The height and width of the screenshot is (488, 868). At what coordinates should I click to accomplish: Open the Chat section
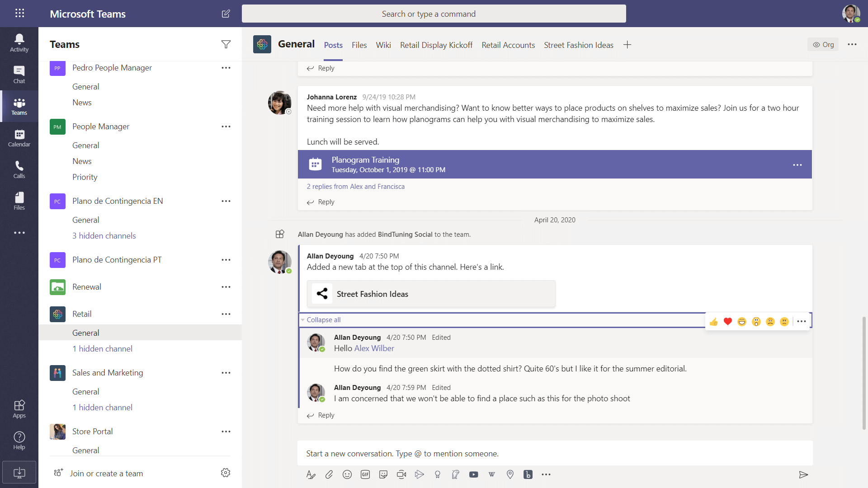click(19, 75)
